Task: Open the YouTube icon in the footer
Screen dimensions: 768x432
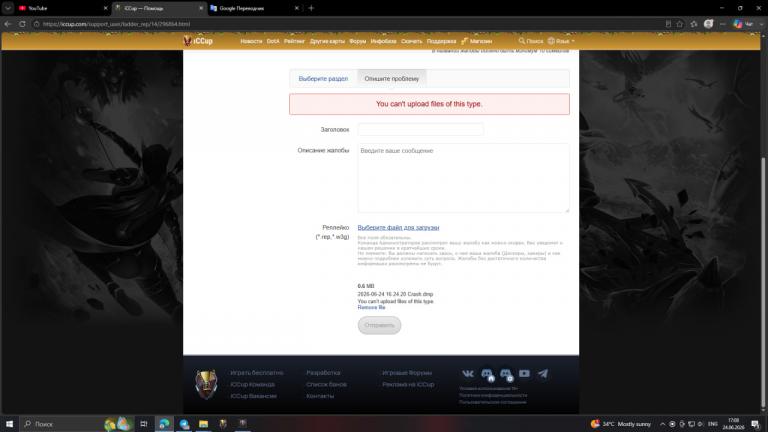Action: point(524,374)
